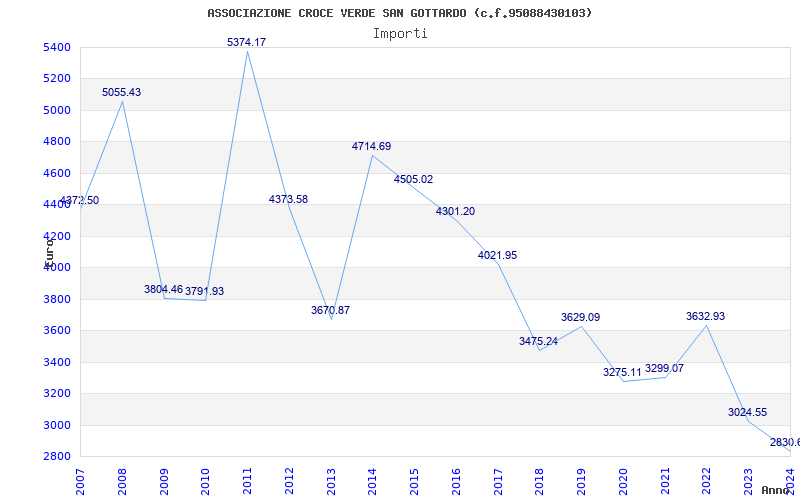The width and height of the screenshot is (800, 500).
Task: Select the 4800 y-axis value
Action: [58, 142]
